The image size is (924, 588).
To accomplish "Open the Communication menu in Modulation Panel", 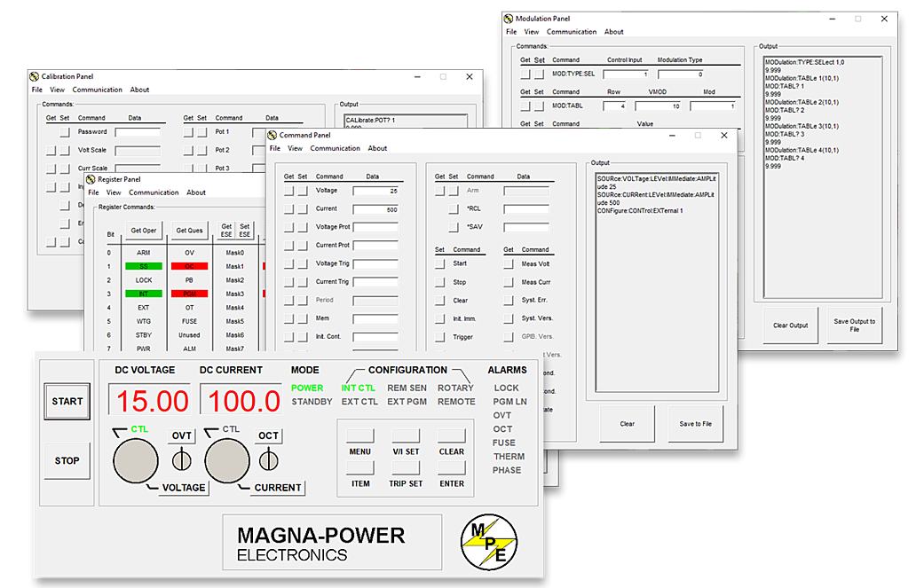I will (x=572, y=32).
